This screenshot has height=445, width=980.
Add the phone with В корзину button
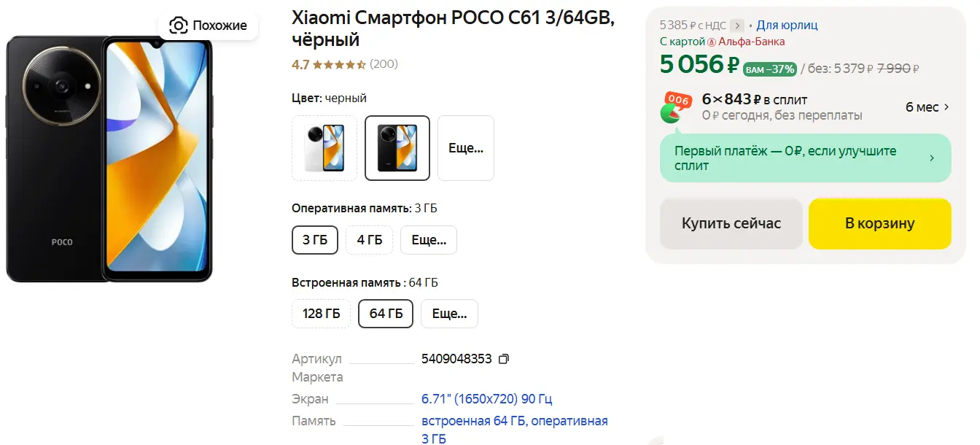[x=880, y=223]
